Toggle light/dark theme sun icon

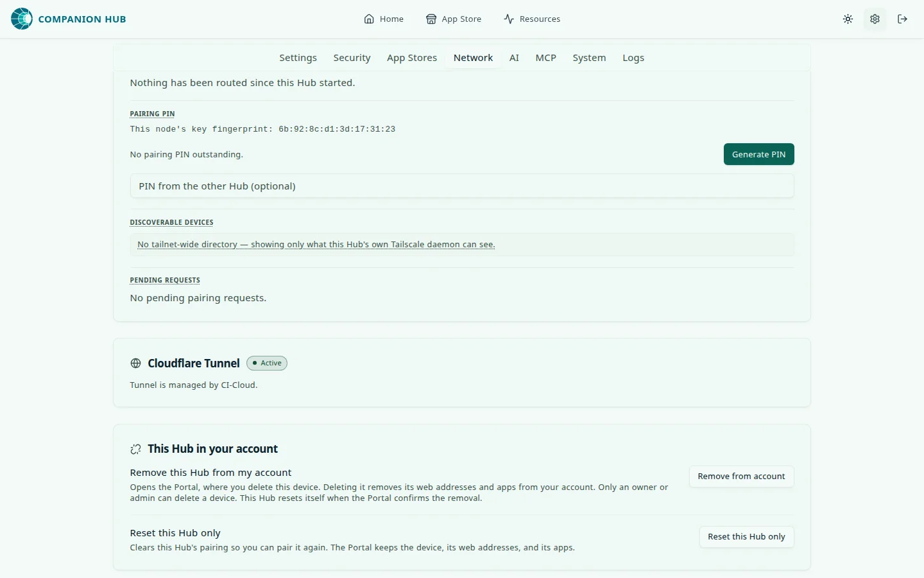pyautogui.click(x=848, y=19)
